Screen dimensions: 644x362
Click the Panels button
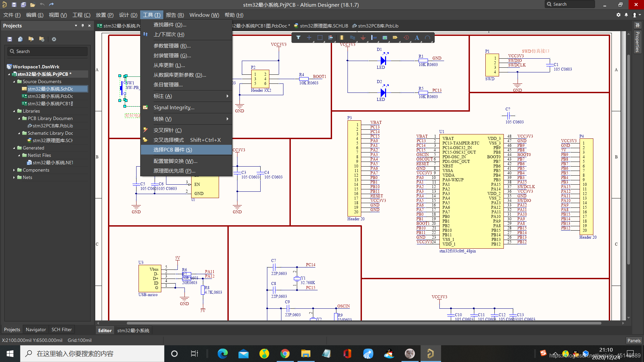pos(634,341)
